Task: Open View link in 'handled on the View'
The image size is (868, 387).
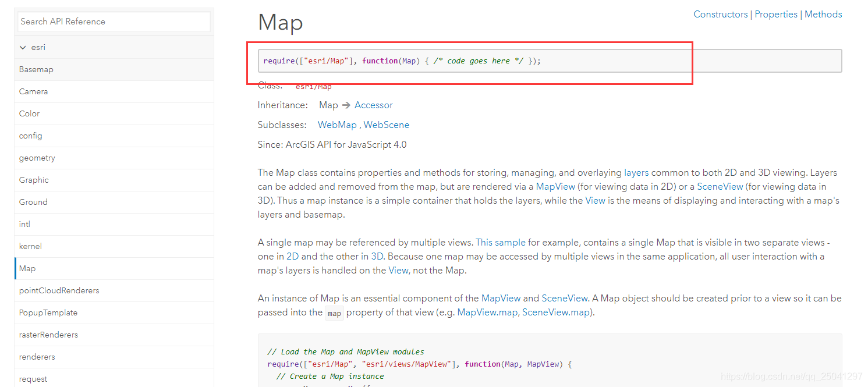Action: [398, 271]
